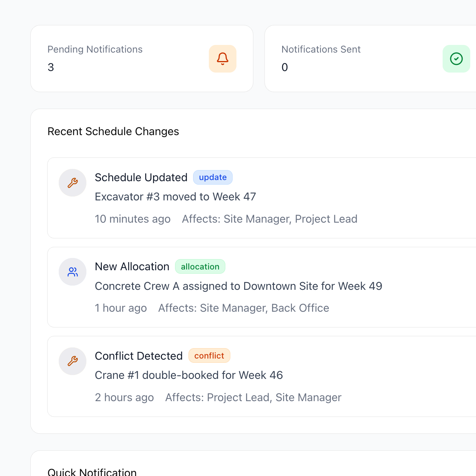Click the wrench icon beside Schedule Updated

pos(73,183)
